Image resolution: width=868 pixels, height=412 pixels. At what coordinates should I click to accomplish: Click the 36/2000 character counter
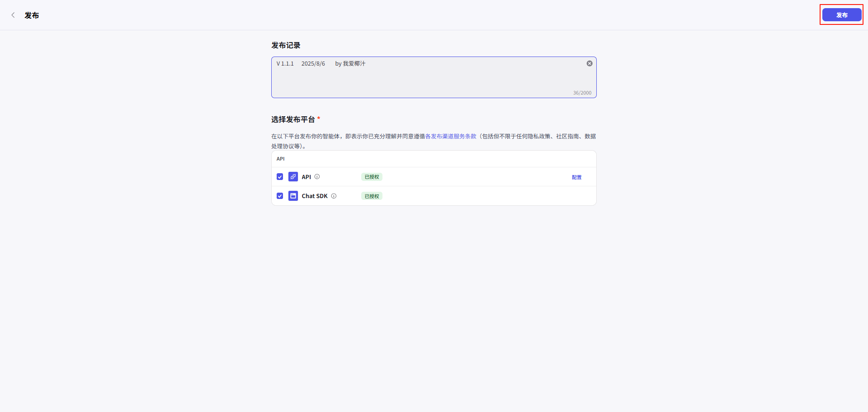point(582,93)
